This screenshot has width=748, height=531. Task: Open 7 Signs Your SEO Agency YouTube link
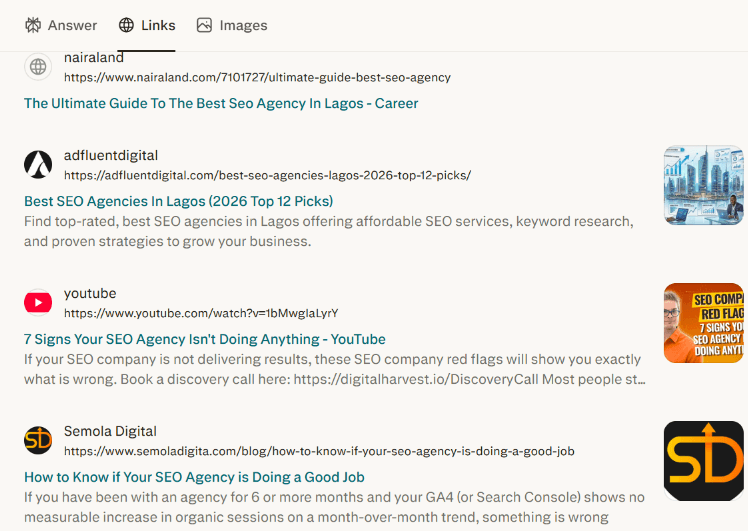point(205,339)
